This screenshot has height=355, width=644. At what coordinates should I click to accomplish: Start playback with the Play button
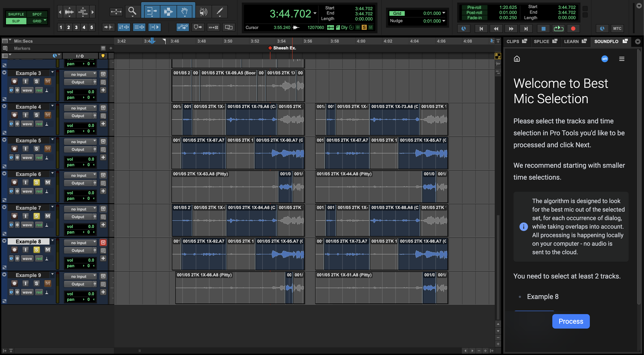558,29
